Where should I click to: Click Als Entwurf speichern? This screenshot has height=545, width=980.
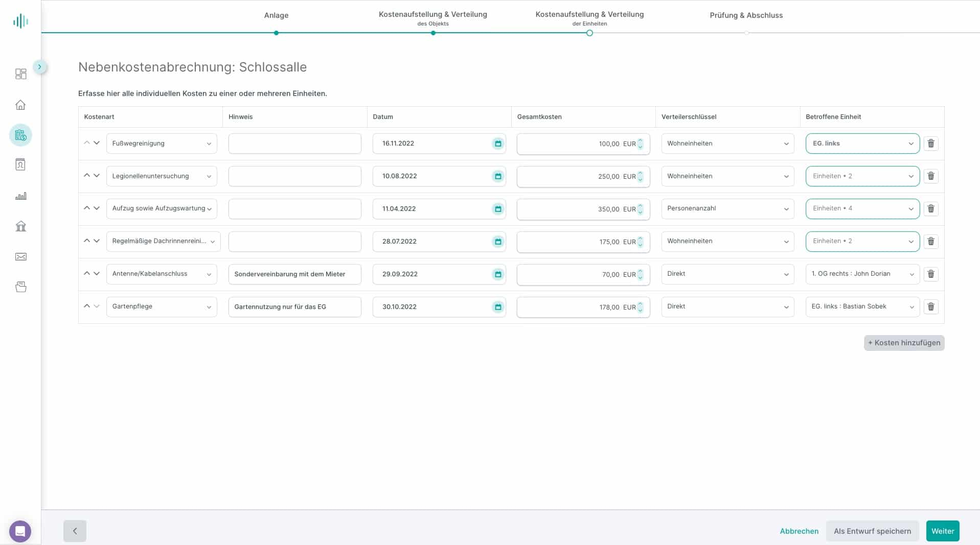872,531
